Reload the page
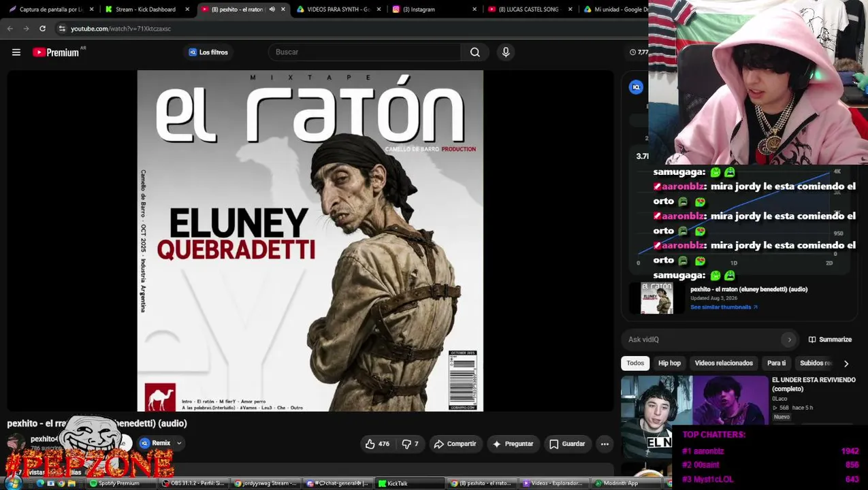 coord(42,29)
